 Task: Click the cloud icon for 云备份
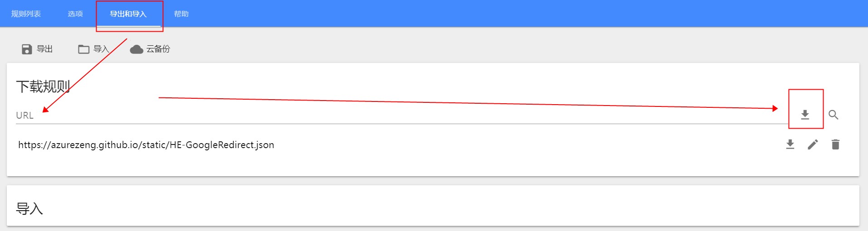click(137, 49)
